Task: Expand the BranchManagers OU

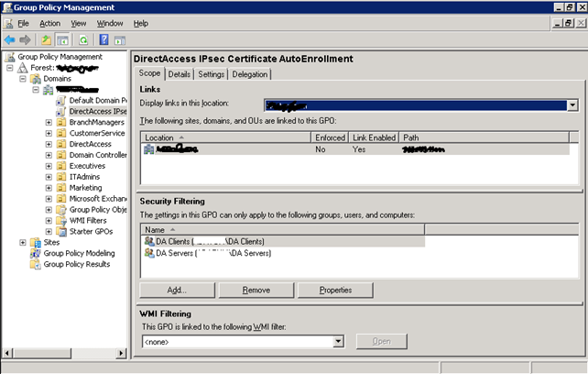Action: pyautogui.click(x=49, y=122)
